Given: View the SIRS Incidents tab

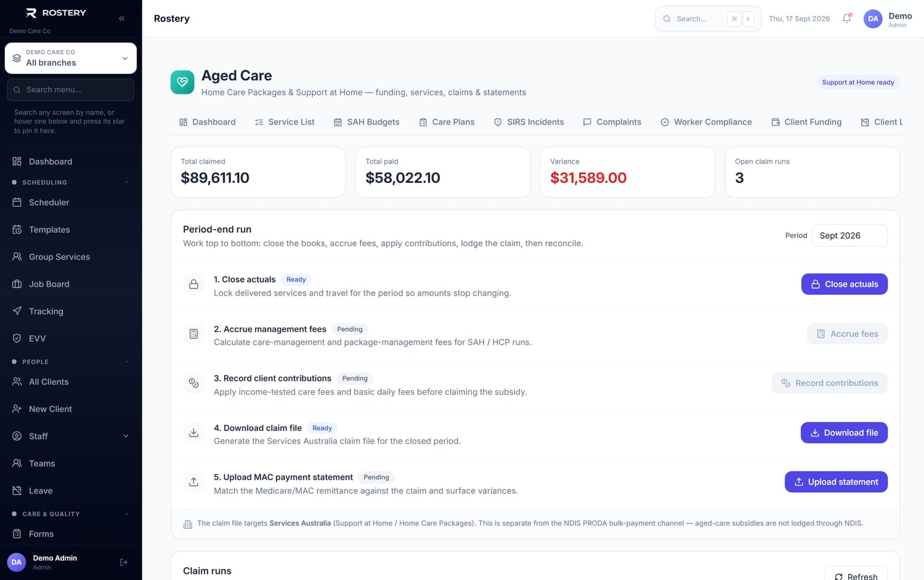Looking at the screenshot, I should (529, 122).
